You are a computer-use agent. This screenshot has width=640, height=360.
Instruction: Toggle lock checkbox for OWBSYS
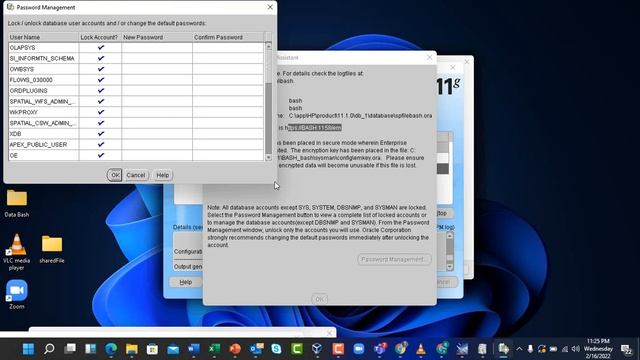tap(100, 69)
